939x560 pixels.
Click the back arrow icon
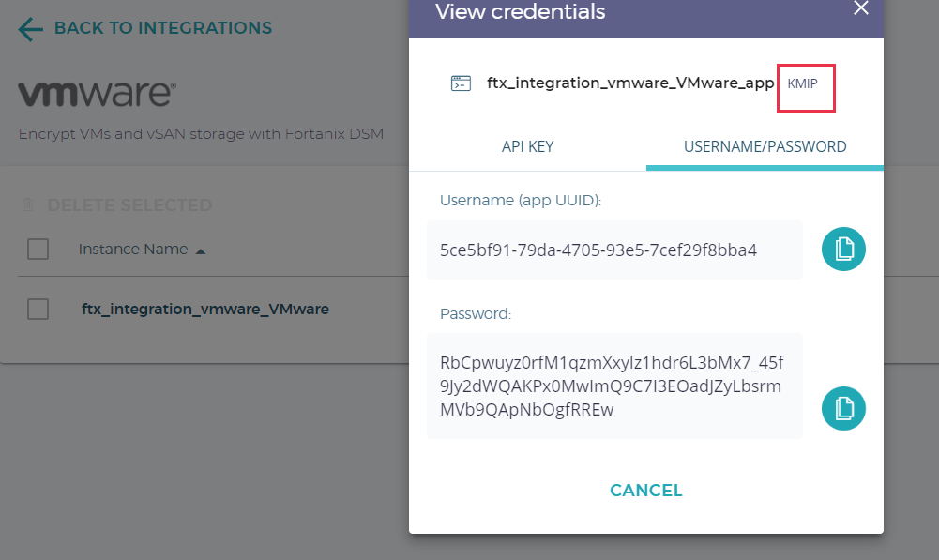31,29
